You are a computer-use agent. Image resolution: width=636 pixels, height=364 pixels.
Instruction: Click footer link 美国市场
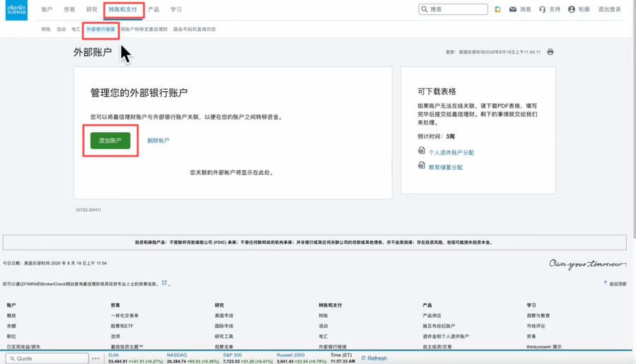click(224, 315)
